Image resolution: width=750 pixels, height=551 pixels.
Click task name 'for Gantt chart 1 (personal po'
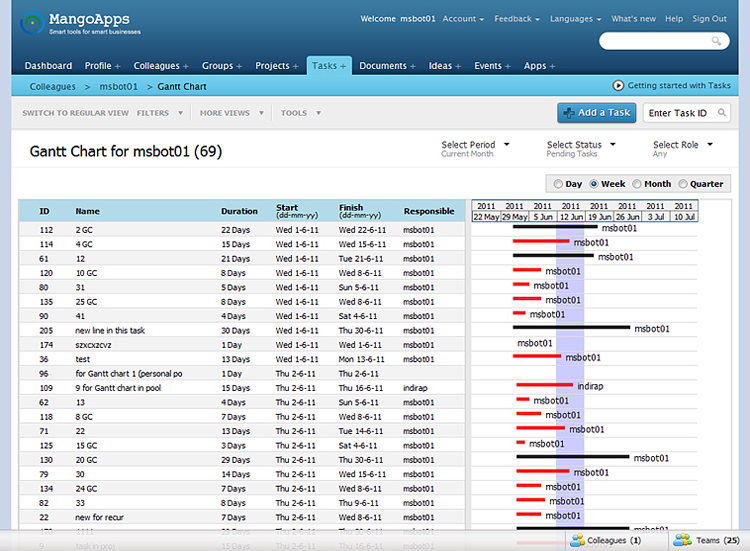click(x=129, y=374)
